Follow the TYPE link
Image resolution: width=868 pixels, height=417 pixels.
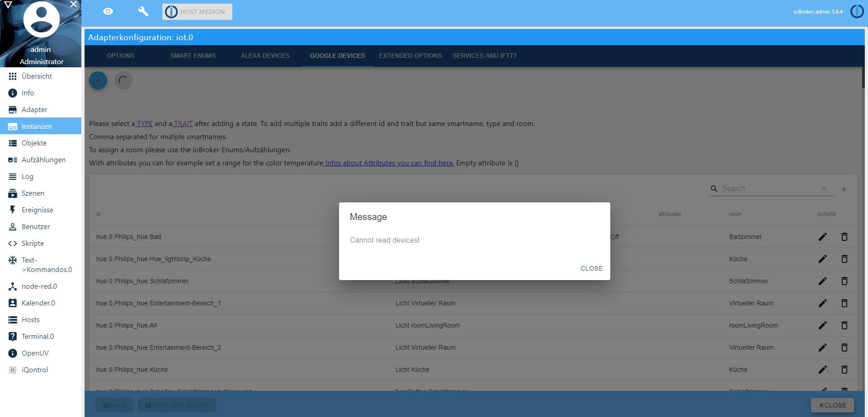(x=144, y=123)
